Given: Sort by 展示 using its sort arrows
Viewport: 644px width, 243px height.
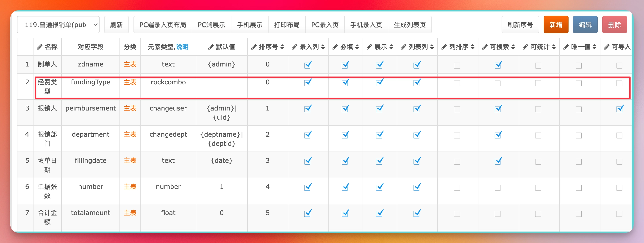Looking at the screenshot, I should pos(391,47).
